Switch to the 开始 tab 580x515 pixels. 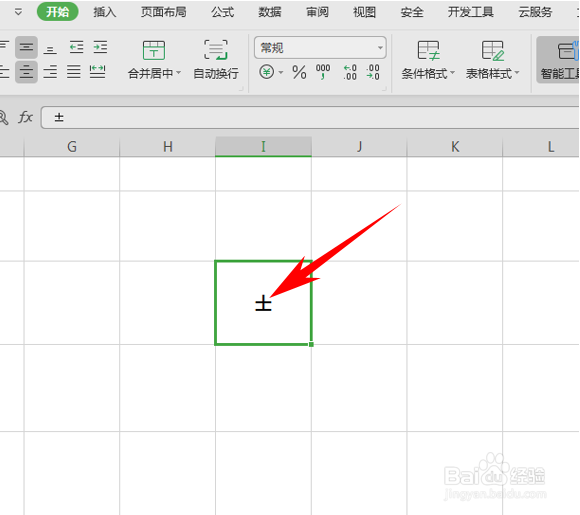pos(58,12)
